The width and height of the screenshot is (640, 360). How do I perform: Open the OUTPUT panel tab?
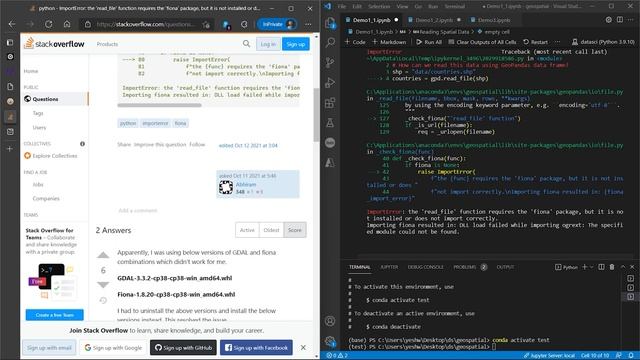tap(505, 267)
